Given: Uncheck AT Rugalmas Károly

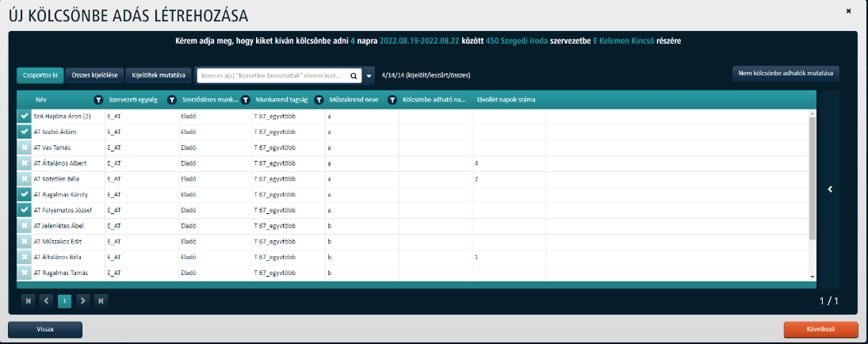Looking at the screenshot, I should click(x=25, y=194).
